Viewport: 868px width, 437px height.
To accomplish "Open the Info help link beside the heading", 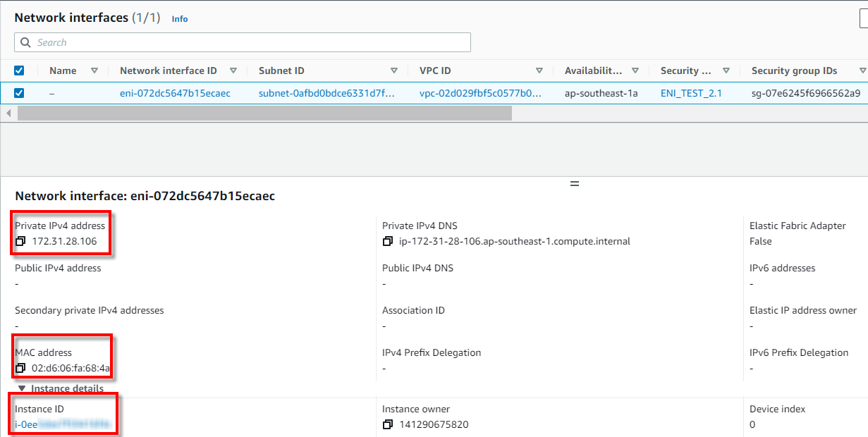I will point(179,19).
